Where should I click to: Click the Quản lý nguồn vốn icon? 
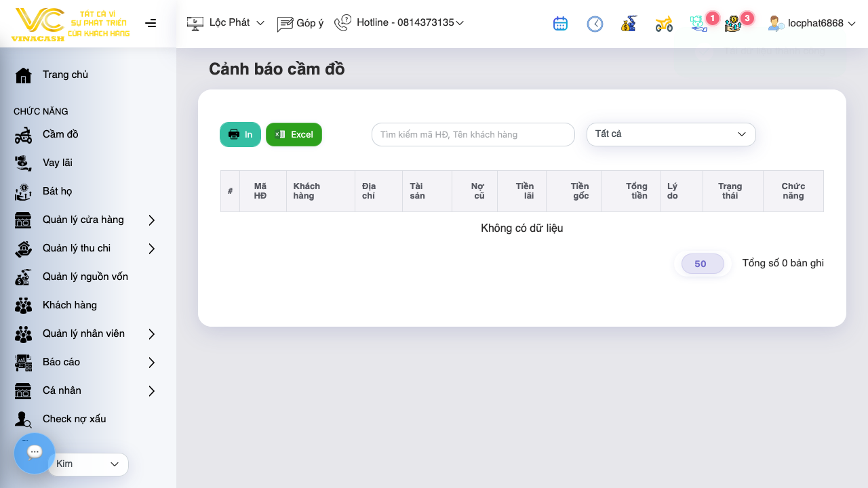tap(24, 277)
